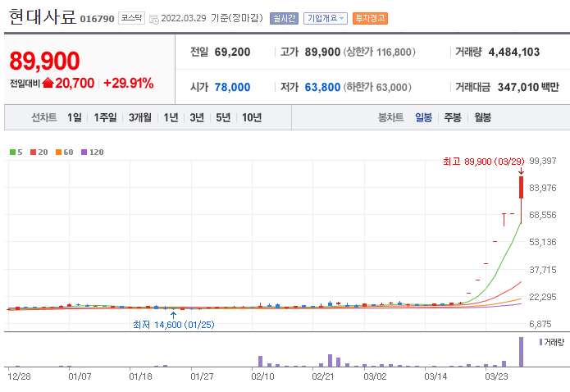This screenshot has width=570, height=392.
Task: Select the 10년 line chart tab
Action: [252, 117]
